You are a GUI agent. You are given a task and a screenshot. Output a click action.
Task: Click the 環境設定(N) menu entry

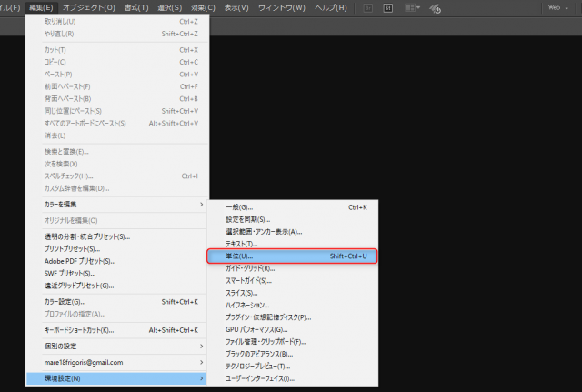pyautogui.click(x=122, y=377)
